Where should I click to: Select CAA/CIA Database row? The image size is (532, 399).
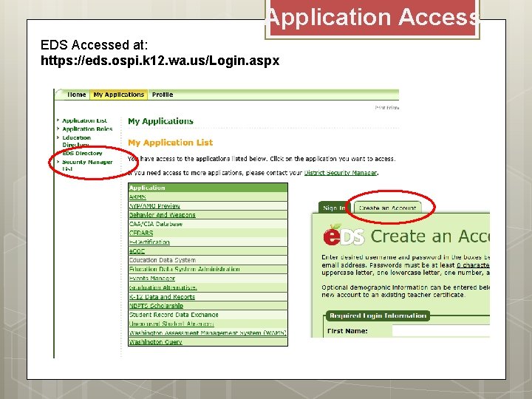[208, 224]
